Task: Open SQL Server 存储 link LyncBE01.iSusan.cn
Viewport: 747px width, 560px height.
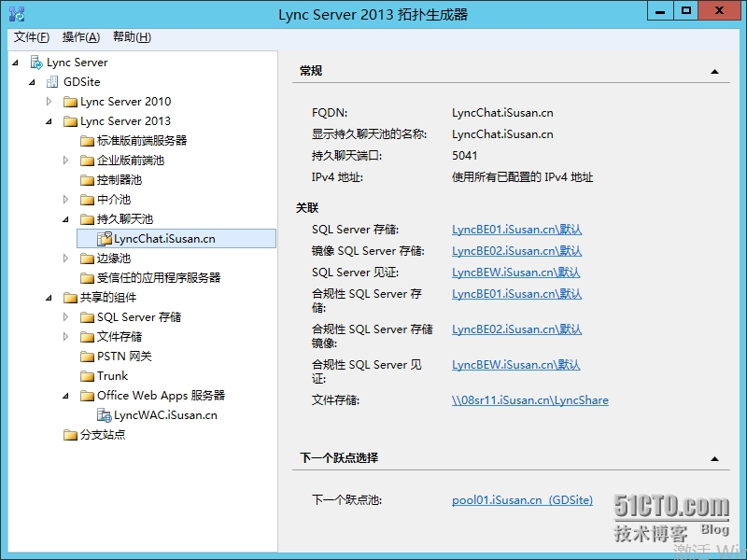Action: coord(517,230)
